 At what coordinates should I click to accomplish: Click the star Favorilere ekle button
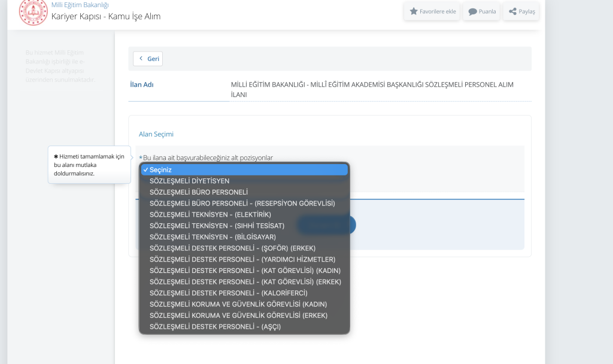click(x=432, y=11)
